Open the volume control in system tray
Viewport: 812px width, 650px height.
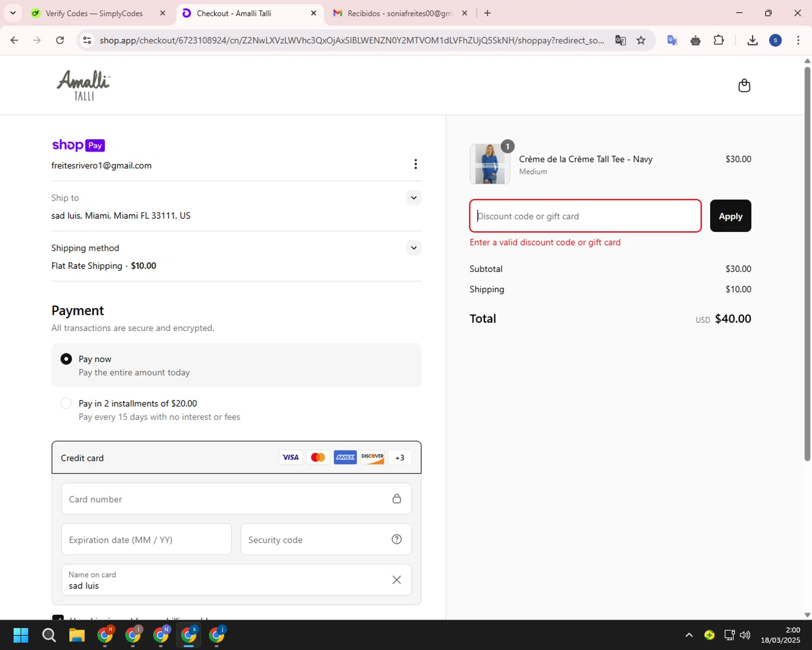coord(745,635)
